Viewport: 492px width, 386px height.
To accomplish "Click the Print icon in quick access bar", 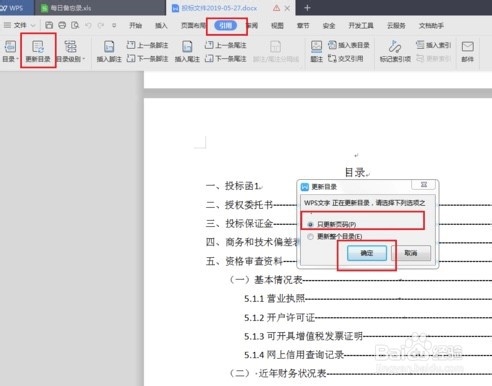I will [x=62, y=25].
